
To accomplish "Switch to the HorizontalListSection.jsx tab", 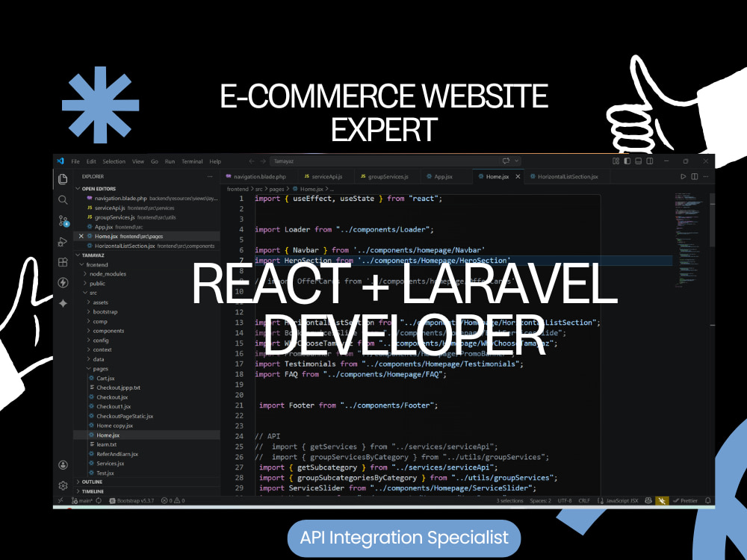I will coord(568,177).
